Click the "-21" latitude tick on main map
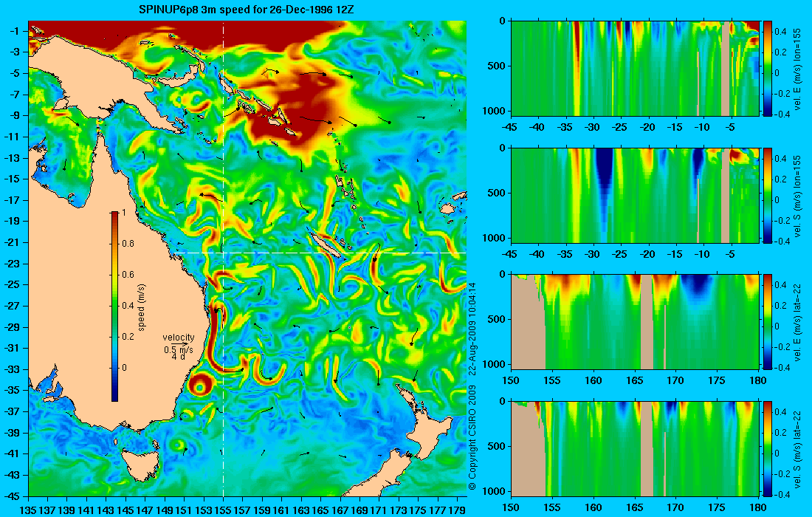Screen dimensions: 812x517 [x=13, y=242]
